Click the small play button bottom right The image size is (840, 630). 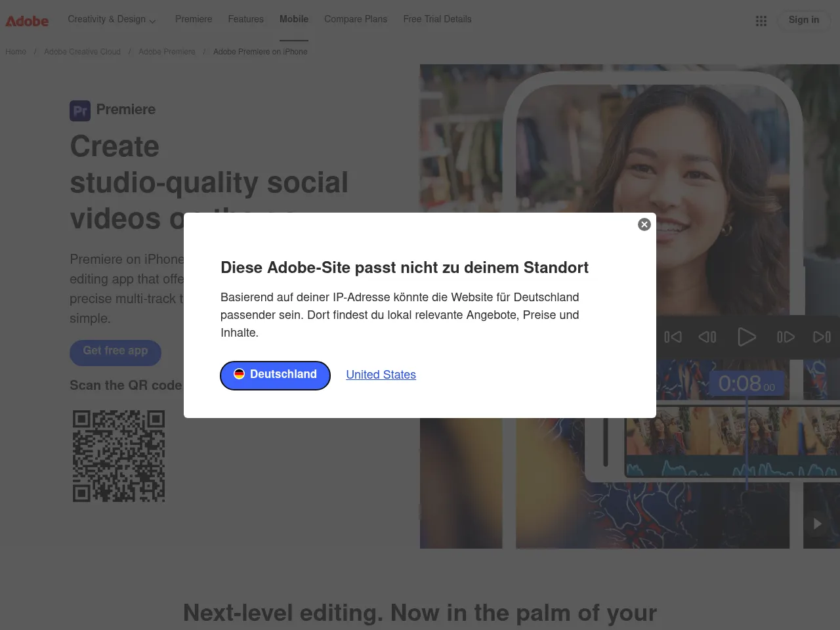(x=817, y=523)
